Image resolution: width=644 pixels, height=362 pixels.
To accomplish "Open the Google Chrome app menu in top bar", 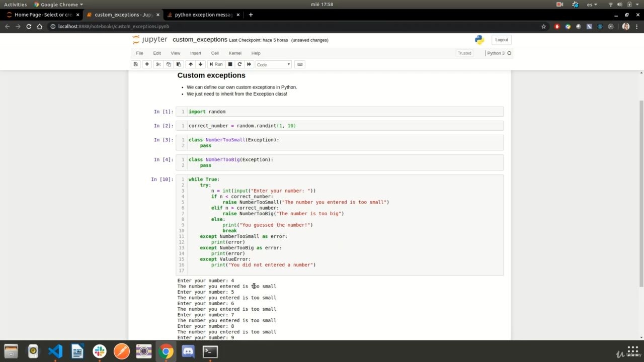I will [58, 5].
